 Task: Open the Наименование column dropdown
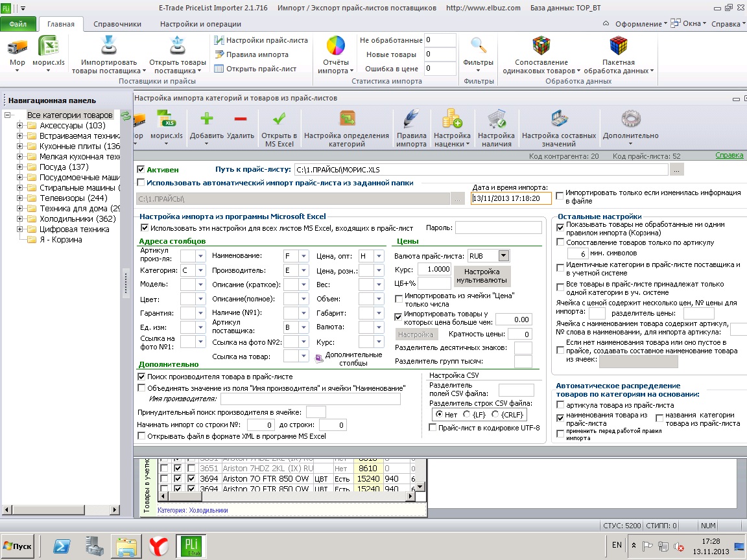click(303, 256)
